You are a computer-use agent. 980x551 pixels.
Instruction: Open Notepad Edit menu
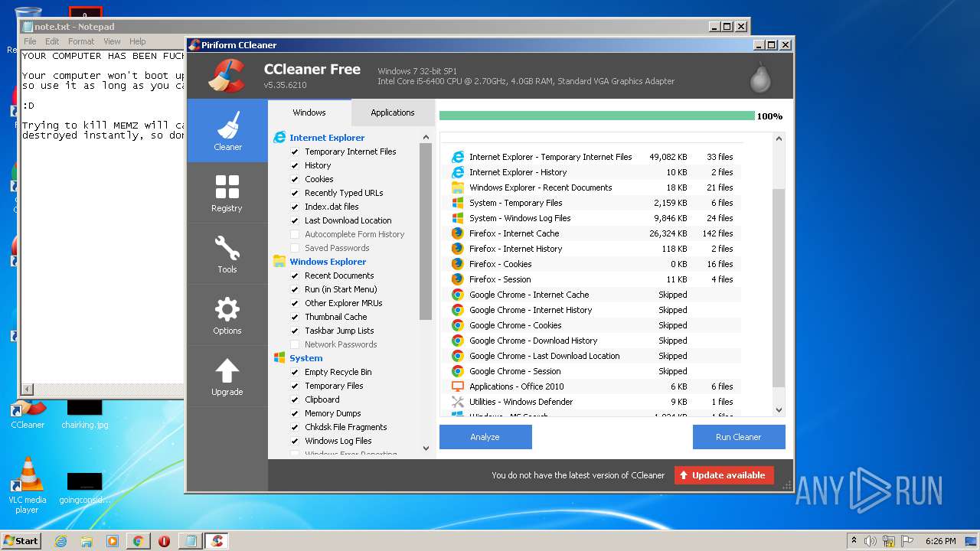coord(52,41)
